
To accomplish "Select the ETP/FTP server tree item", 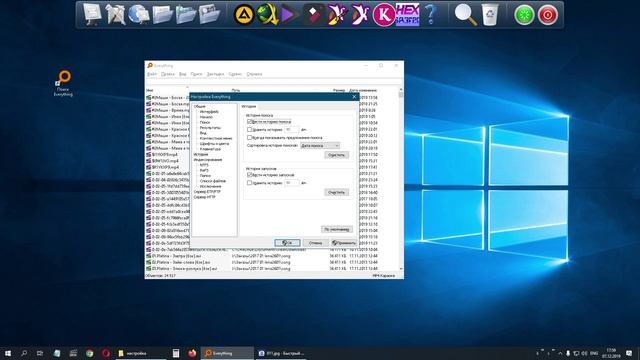I will point(207,191).
